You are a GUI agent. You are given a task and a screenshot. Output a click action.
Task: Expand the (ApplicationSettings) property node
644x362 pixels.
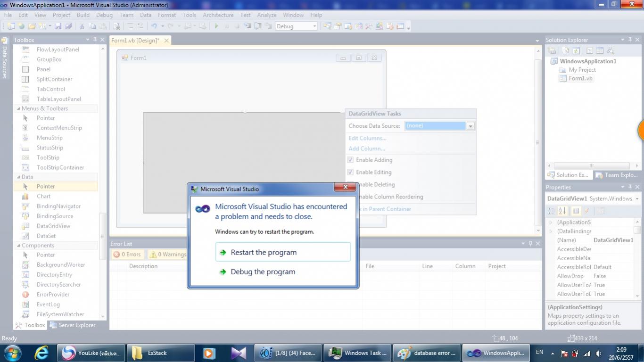(x=551, y=222)
